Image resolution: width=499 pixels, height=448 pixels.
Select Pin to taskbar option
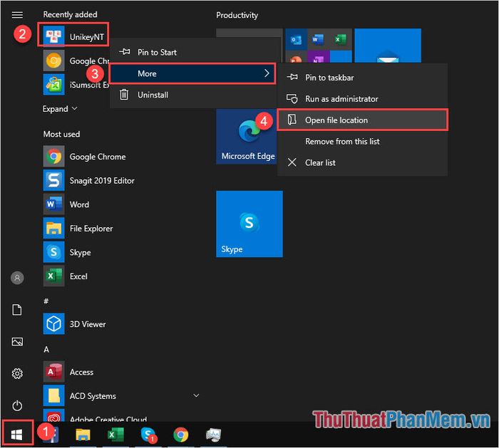click(x=329, y=78)
